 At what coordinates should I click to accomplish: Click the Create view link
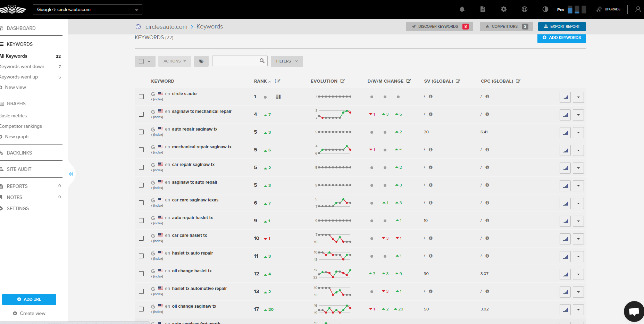[29, 313]
